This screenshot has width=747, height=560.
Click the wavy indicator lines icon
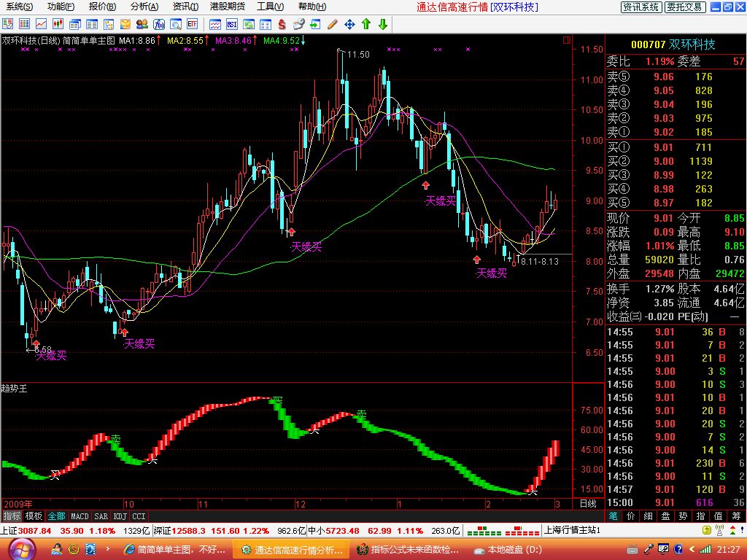pyautogui.click(x=215, y=24)
